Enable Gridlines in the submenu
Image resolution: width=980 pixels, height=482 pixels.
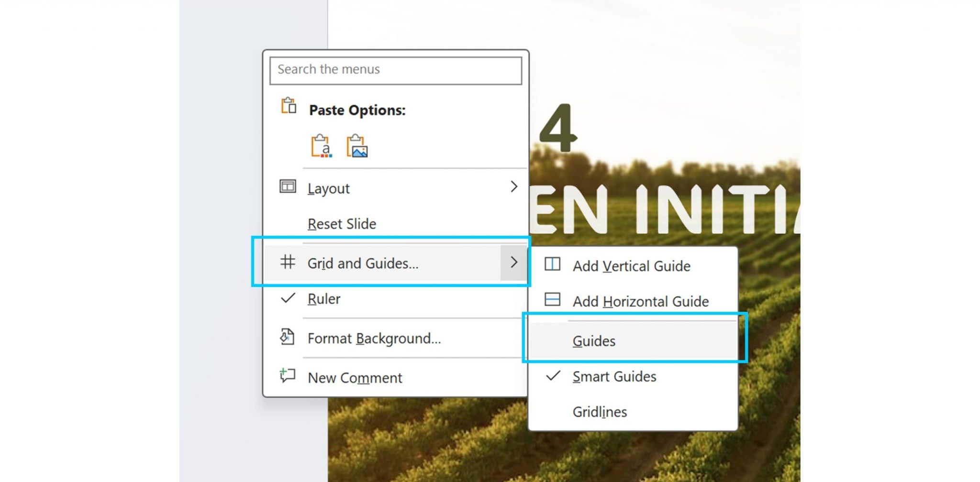click(x=600, y=412)
